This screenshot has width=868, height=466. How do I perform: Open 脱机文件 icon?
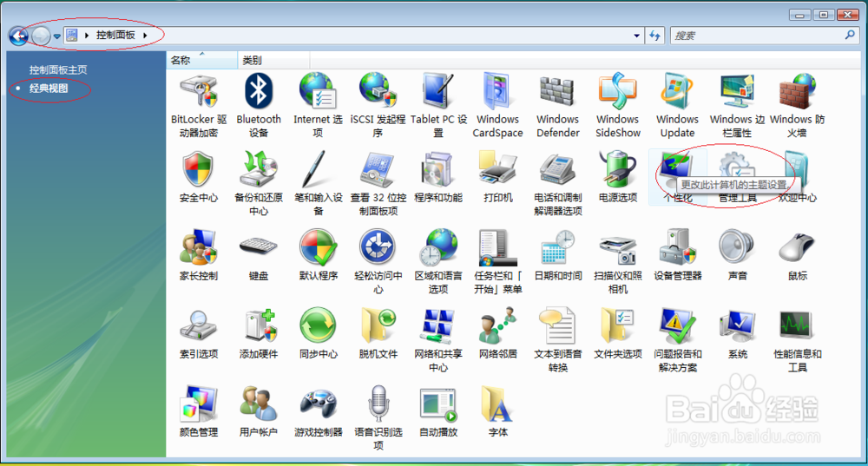coord(378,325)
